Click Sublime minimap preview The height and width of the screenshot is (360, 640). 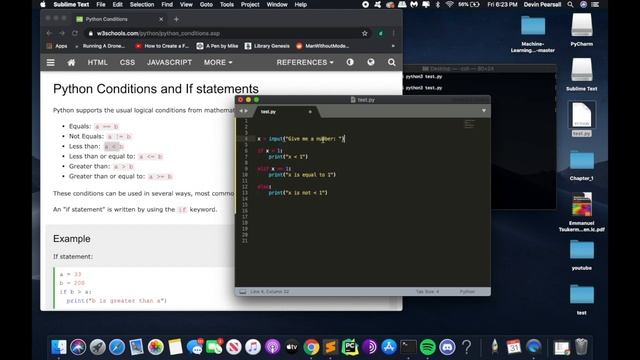469,124
